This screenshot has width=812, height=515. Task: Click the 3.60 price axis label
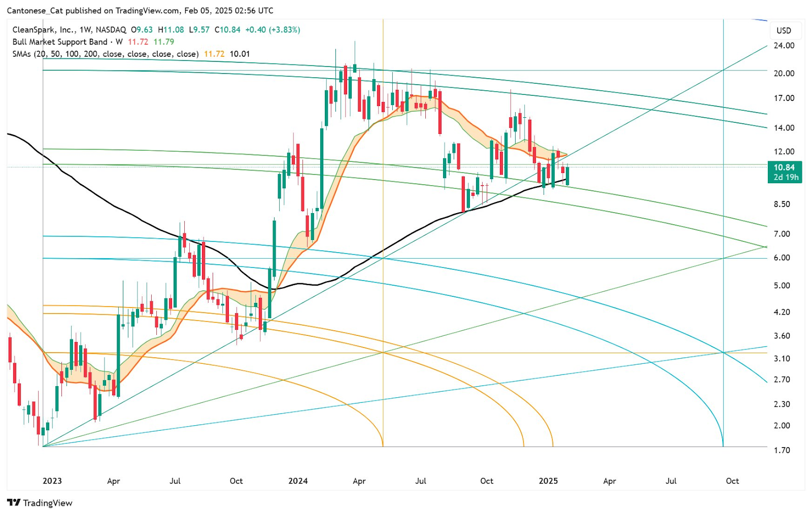tap(782, 336)
